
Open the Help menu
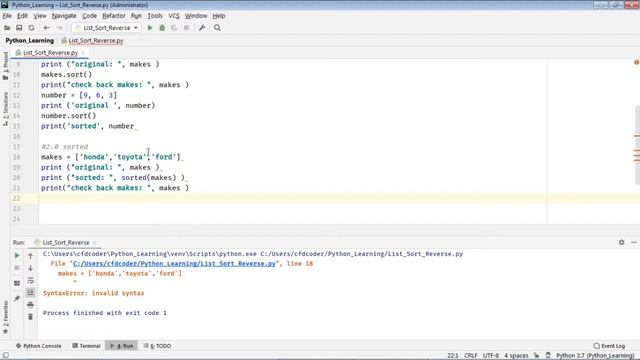(x=219, y=16)
